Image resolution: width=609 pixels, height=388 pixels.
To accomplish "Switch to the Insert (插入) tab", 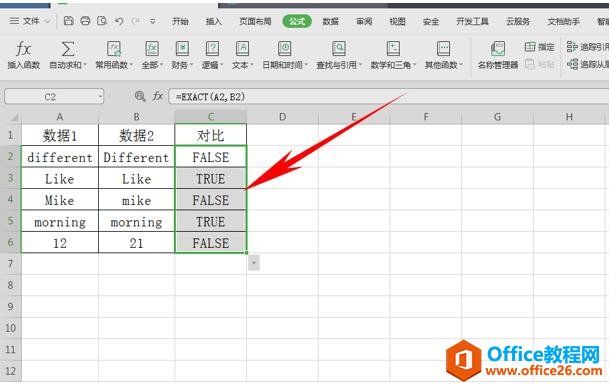I will (x=214, y=21).
